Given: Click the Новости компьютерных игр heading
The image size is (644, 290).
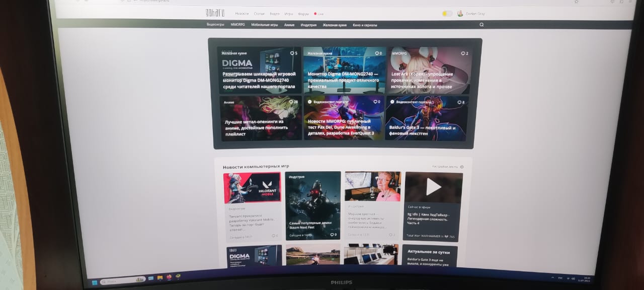Looking at the screenshot, I should tap(256, 166).
